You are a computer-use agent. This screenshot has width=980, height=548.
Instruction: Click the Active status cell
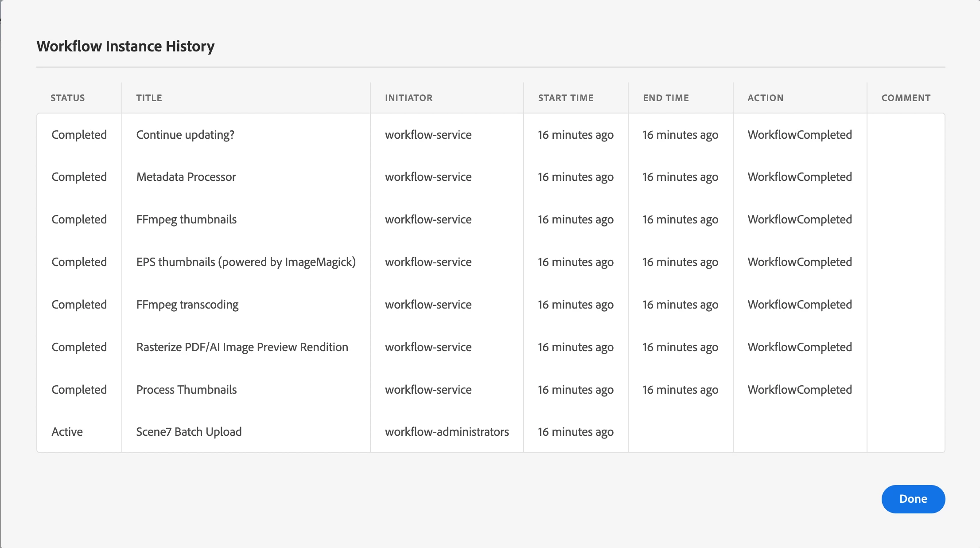[x=67, y=432]
